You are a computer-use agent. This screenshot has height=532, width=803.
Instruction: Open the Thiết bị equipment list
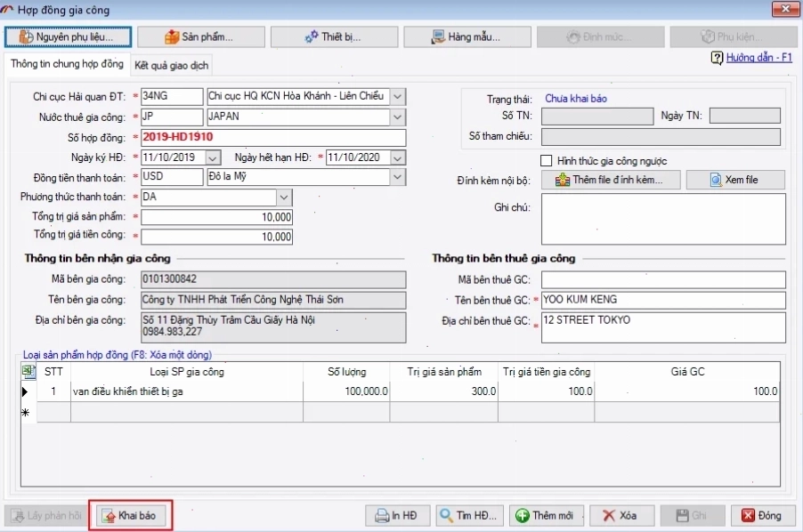(x=334, y=36)
